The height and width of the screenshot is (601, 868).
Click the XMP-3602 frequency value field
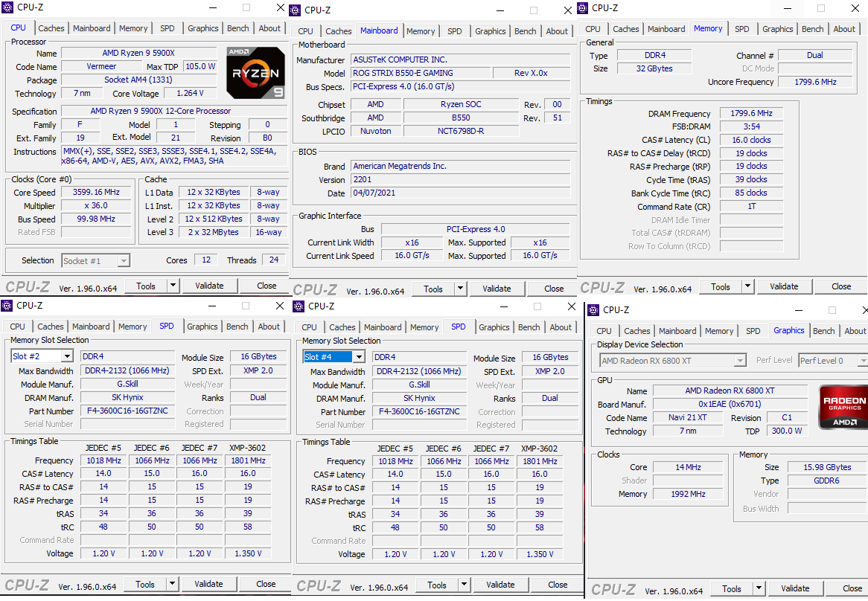coord(247,460)
